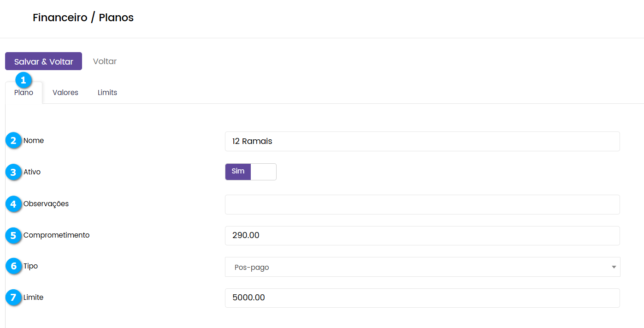Viewport: 644px width, 328px height.
Task: Focus the Nome field containing 12 Ramais
Action: click(x=422, y=141)
